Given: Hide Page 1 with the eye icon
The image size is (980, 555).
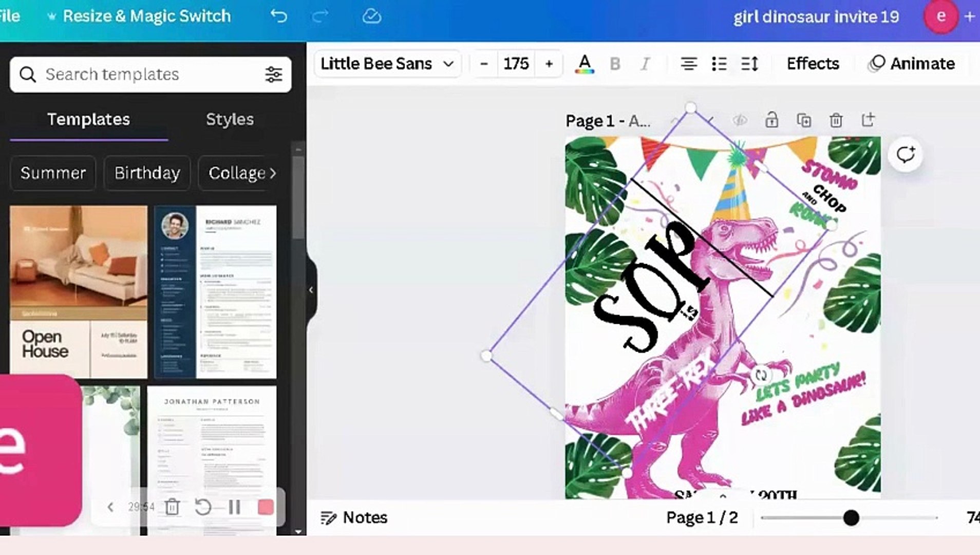Looking at the screenshot, I should tap(741, 120).
